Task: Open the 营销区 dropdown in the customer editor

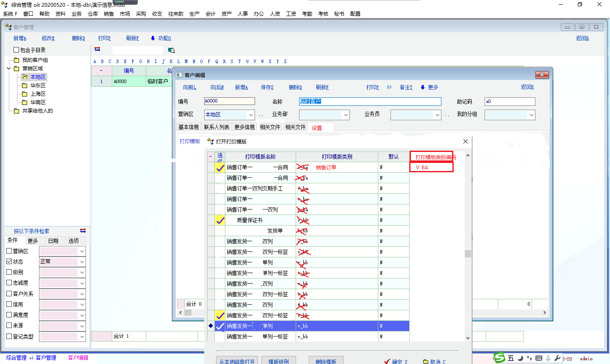Action: tap(251, 115)
